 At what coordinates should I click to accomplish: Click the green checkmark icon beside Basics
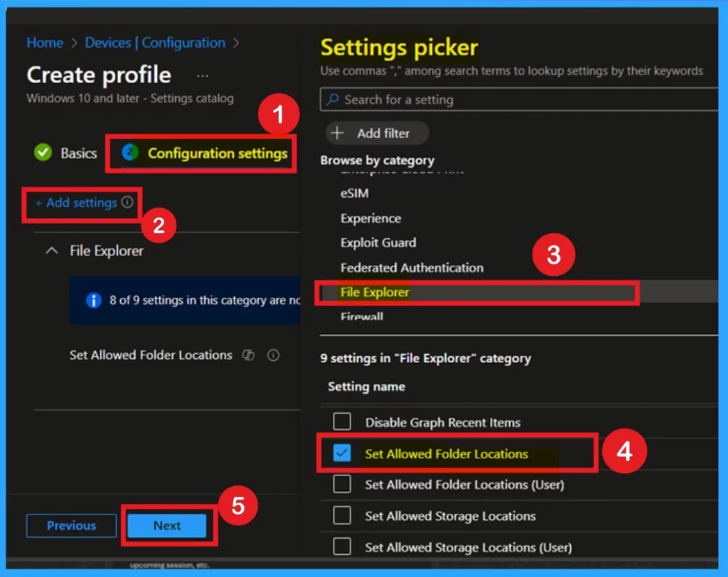point(43,152)
